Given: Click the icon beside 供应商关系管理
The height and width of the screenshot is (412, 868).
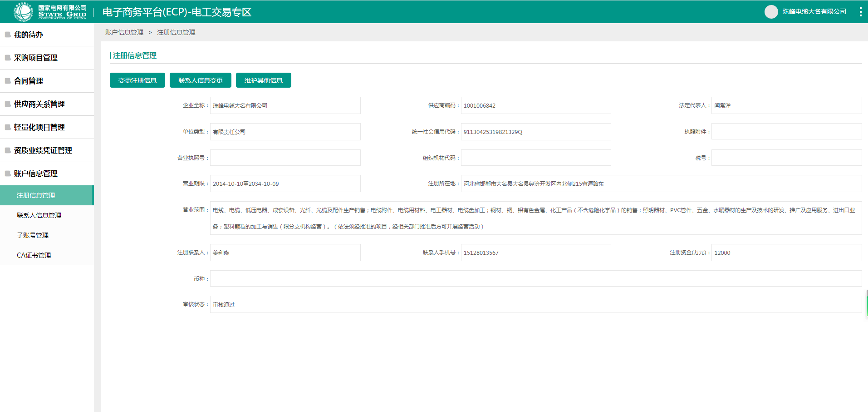Looking at the screenshot, I should [x=8, y=104].
